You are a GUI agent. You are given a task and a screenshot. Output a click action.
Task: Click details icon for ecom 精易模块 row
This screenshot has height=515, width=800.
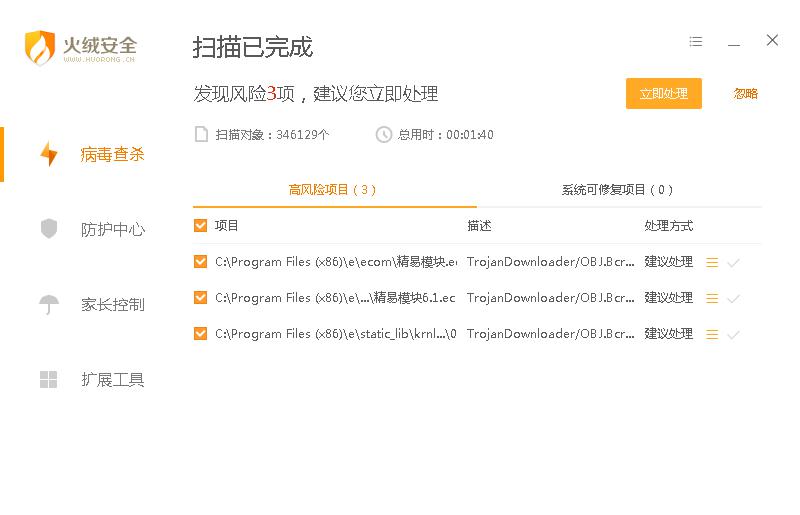click(x=712, y=262)
